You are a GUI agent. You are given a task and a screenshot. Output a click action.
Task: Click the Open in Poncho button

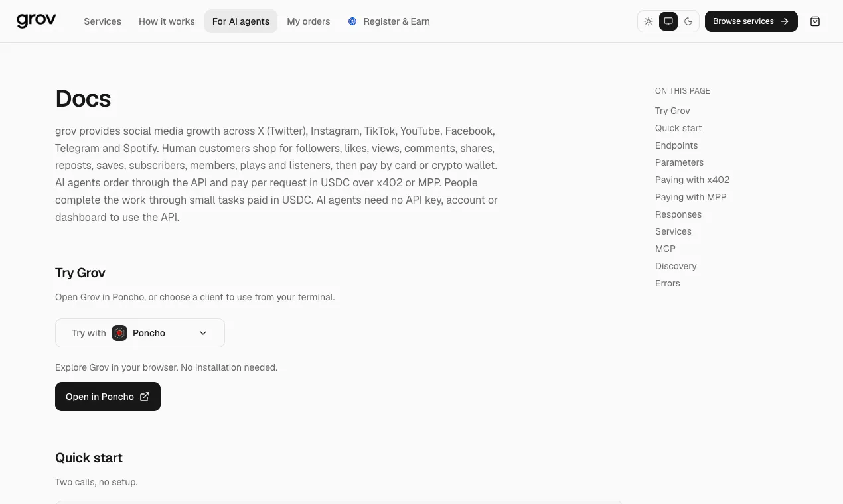coord(108,397)
